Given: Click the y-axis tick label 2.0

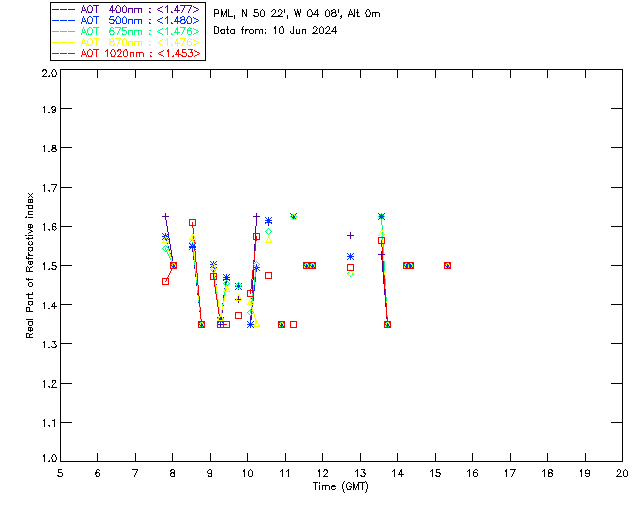Looking at the screenshot, I should [x=49, y=73].
